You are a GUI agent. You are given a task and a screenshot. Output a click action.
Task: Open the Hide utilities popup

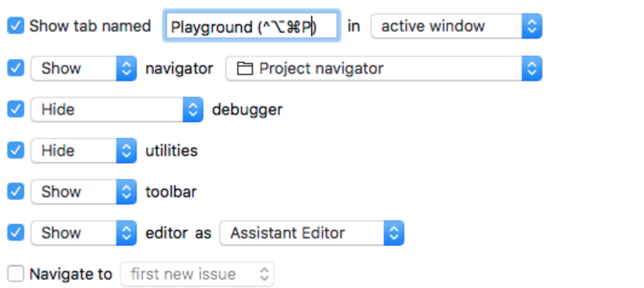[x=84, y=151]
